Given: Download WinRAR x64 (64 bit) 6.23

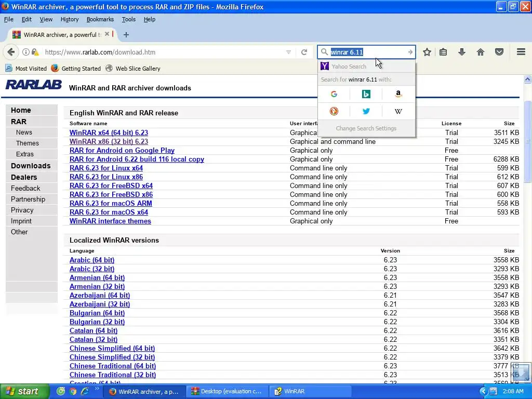Looking at the screenshot, I should click(109, 132).
